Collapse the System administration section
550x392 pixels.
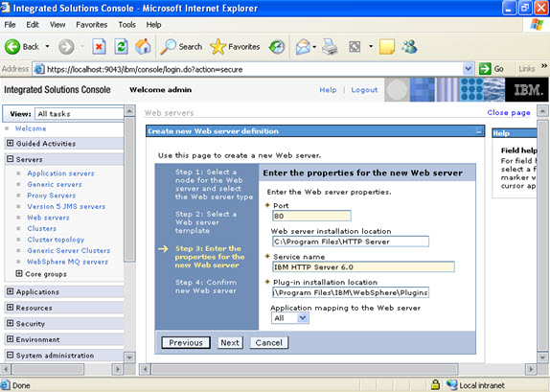tap(11, 355)
